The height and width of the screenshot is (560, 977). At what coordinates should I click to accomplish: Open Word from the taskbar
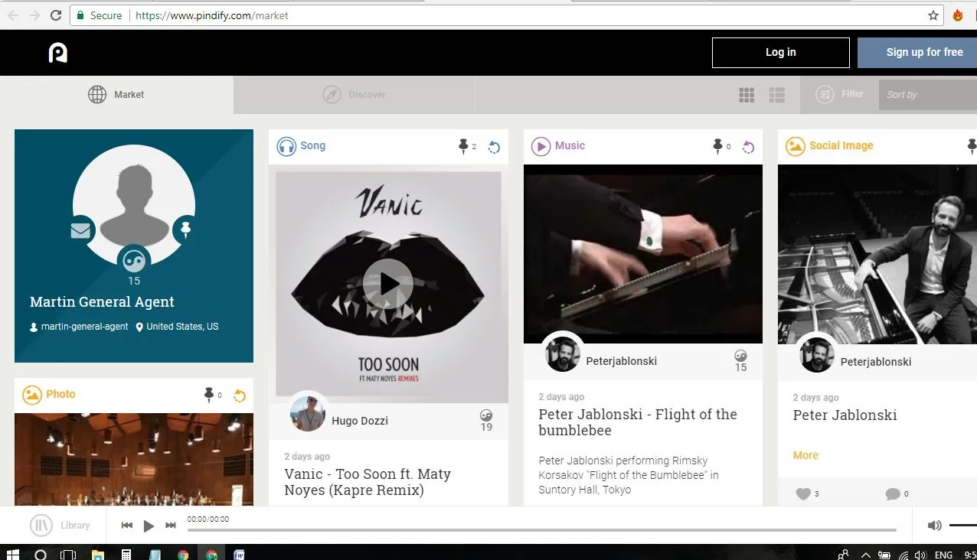pyautogui.click(x=240, y=555)
